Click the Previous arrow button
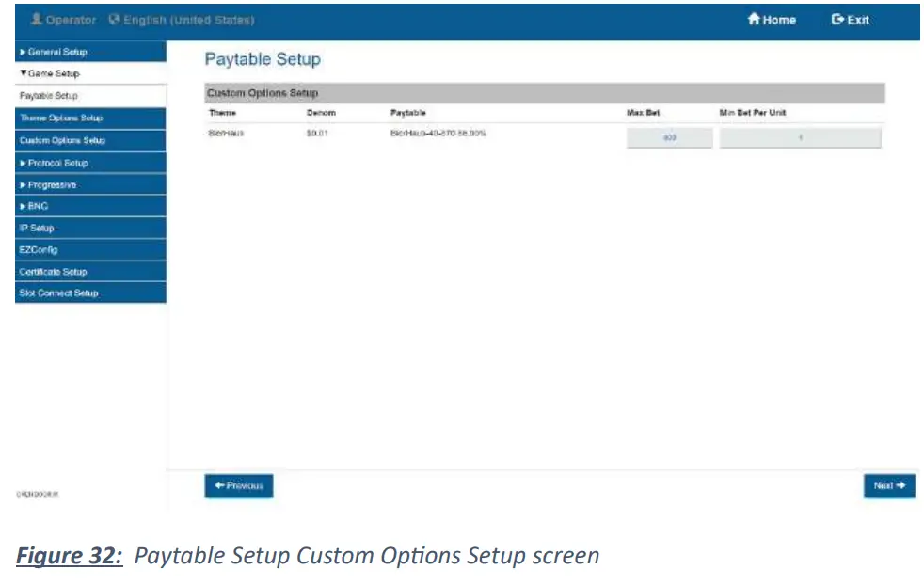Viewport: 924px width, 586px height. 239,485
